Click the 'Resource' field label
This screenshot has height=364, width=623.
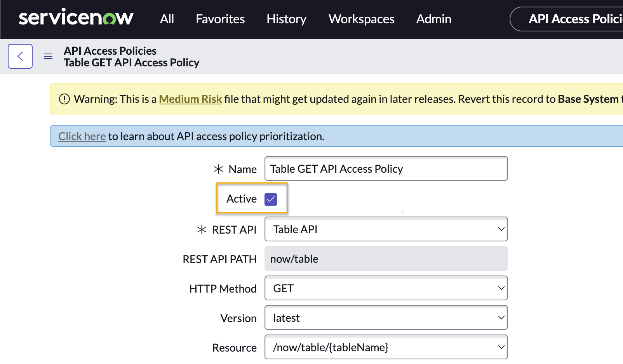pos(235,348)
